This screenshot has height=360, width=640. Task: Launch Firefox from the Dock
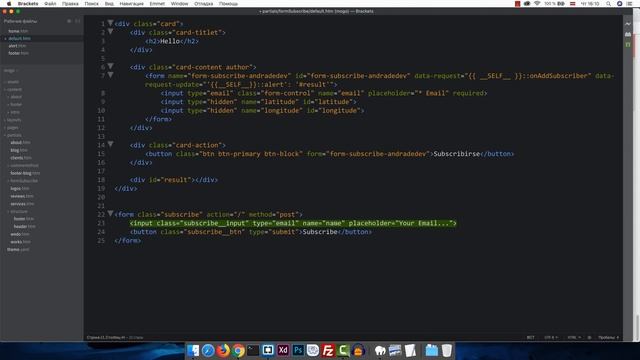click(223, 350)
